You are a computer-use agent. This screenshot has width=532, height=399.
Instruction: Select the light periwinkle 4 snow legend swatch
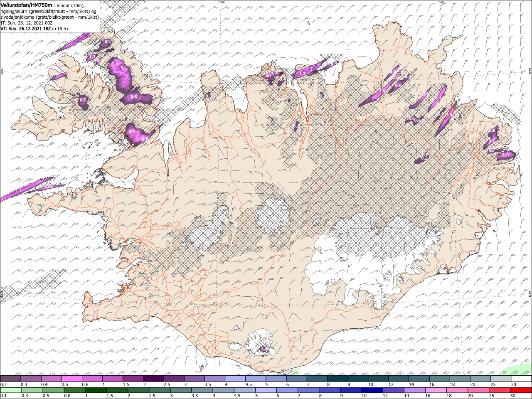(235, 379)
